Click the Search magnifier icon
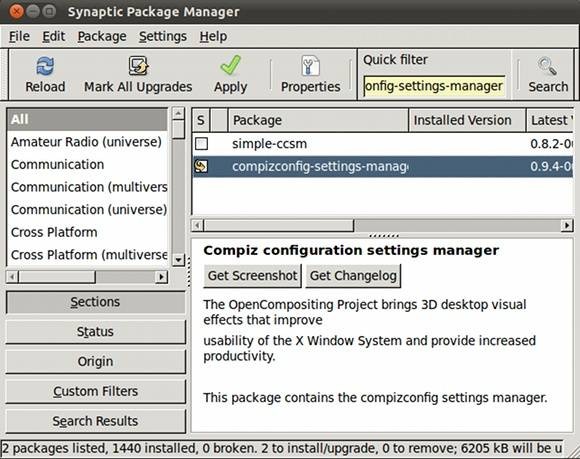Screen dimensions: 580x459 tap(547, 66)
